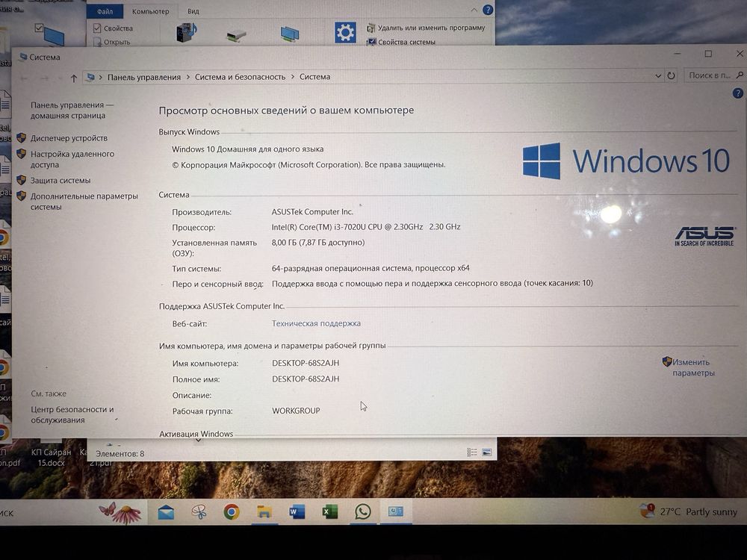Click the Система window title icon
This screenshot has width=747, height=560.
click(x=22, y=57)
